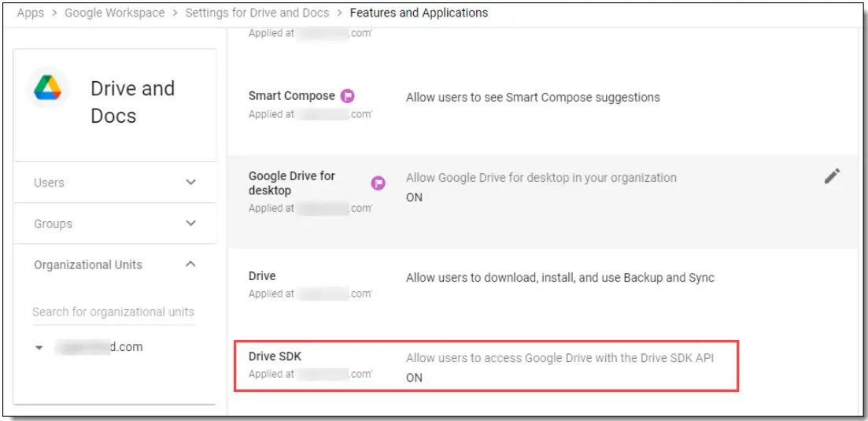Click the Features and Applications breadcrumb
The image size is (868, 421).
pyautogui.click(x=419, y=13)
